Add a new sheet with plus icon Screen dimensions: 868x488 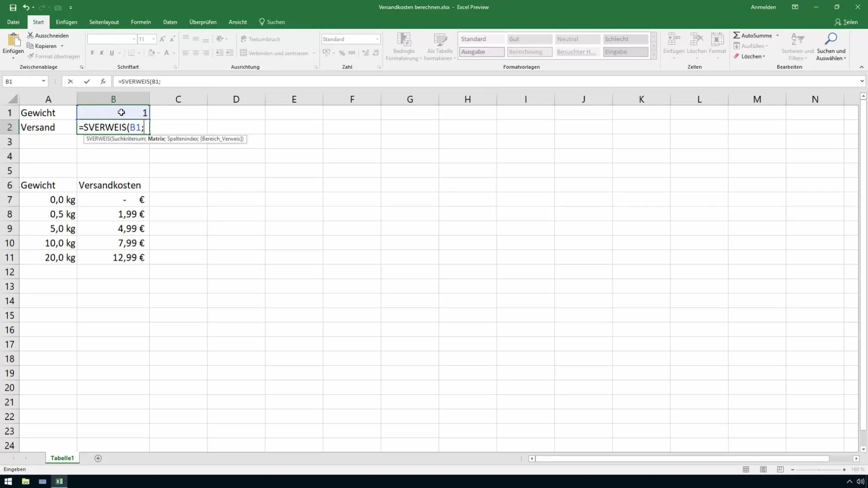point(98,458)
